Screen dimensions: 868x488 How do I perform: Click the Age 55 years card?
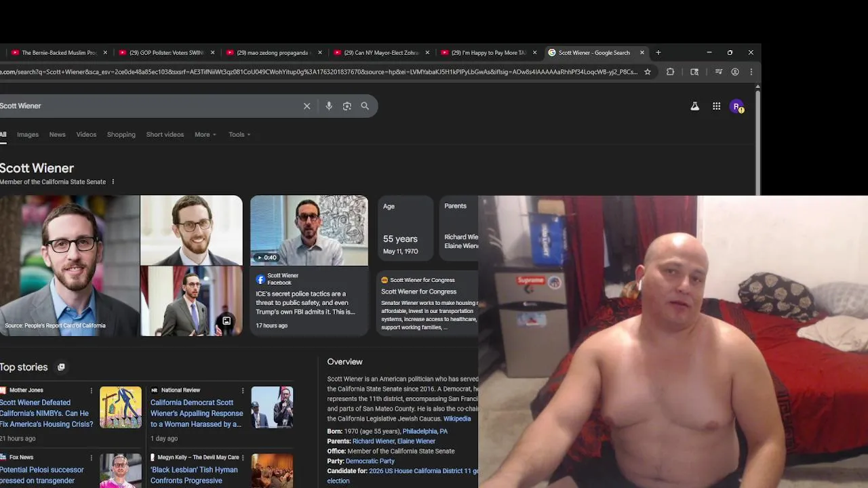tap(406, 229)
